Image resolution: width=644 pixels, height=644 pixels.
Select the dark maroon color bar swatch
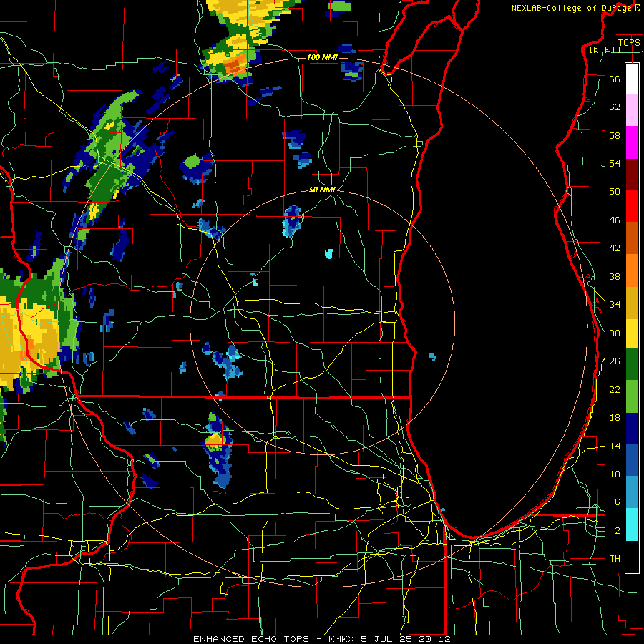click(x=632, y=174)
